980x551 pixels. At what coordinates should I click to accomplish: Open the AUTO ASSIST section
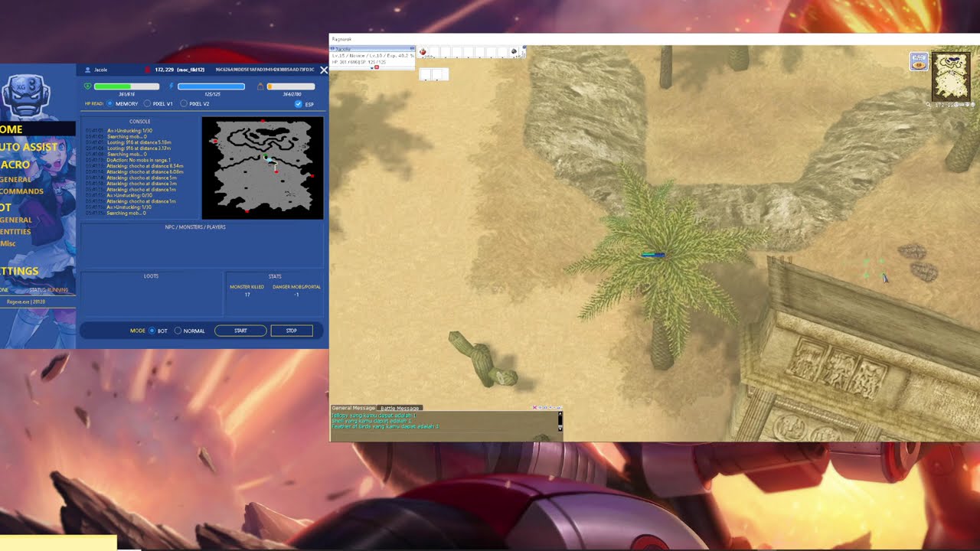click(x=29, y=147)
